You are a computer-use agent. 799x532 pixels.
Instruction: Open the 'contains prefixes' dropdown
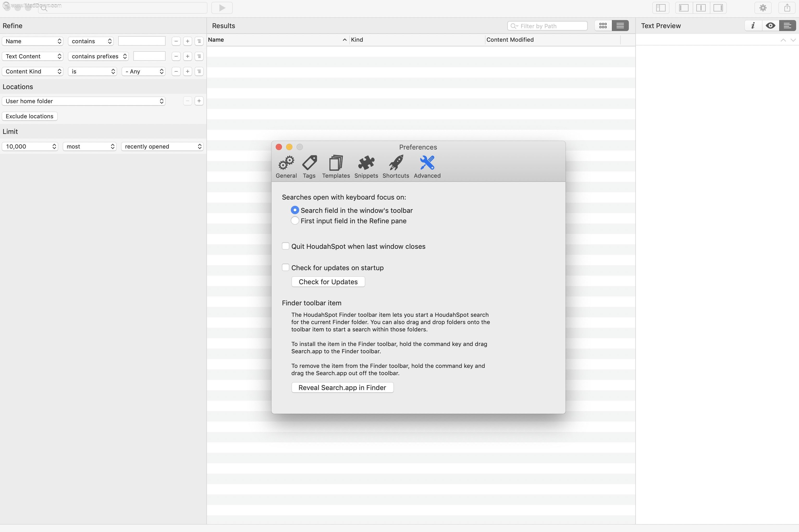pos(99,56)
